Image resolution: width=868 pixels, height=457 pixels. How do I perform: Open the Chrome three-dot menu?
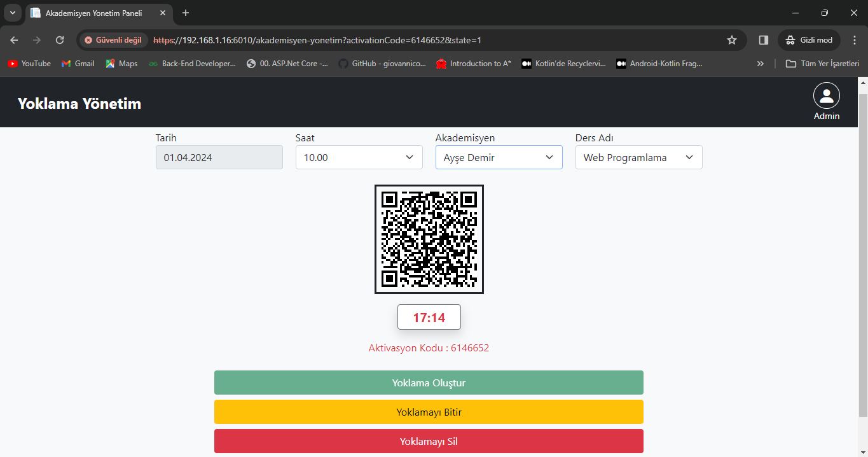click(x=854, y=40)
